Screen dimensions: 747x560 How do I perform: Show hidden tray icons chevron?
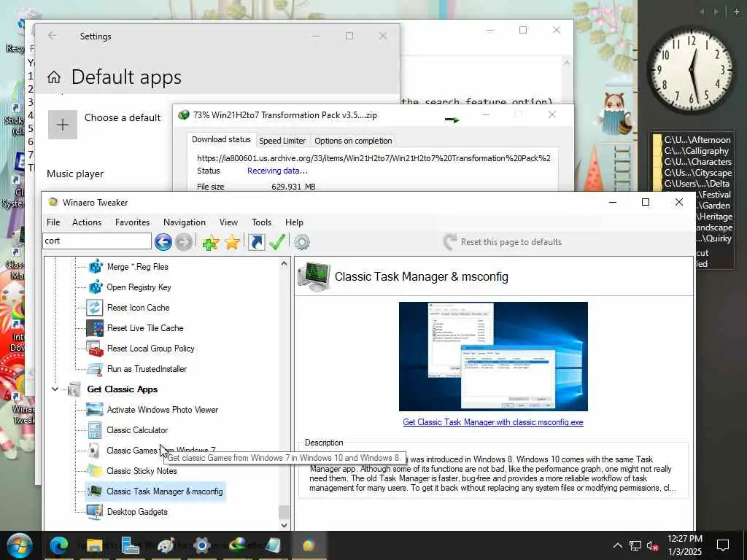617,545
